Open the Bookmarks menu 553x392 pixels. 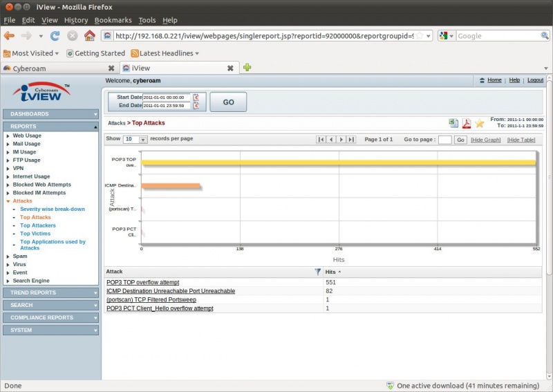[113, 20]
